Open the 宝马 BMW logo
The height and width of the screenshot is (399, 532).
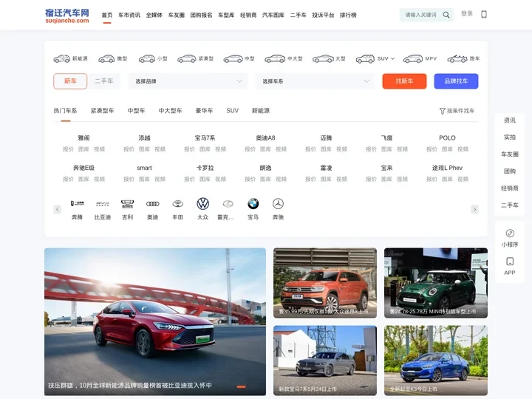pos(253,204)
